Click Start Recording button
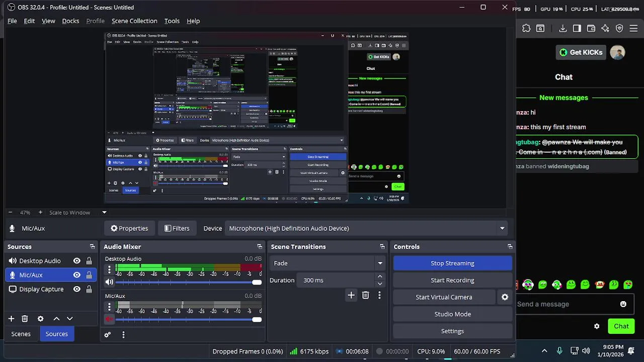The width and height of the screenshot is (644, 362). 452,280
